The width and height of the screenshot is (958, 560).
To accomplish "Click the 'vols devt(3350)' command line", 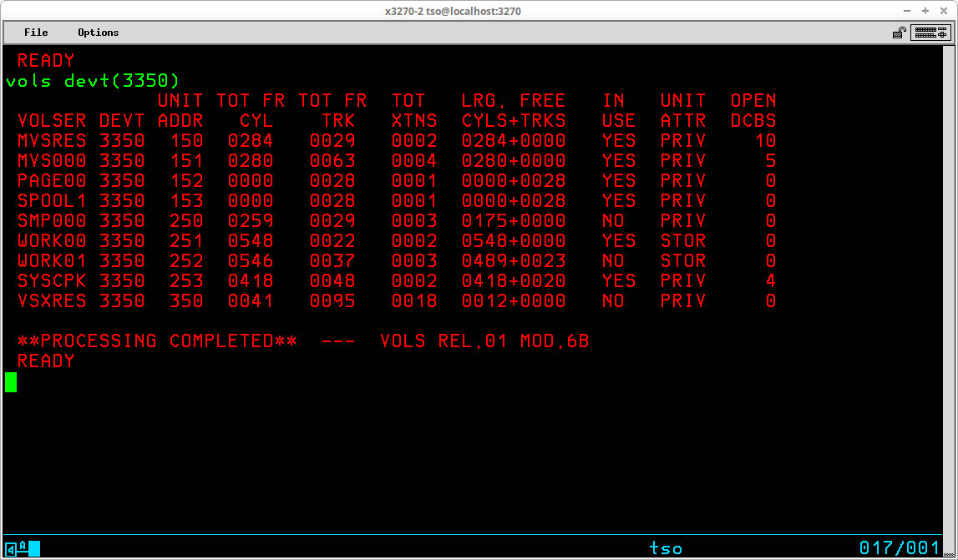I will [x=93, y=81].
